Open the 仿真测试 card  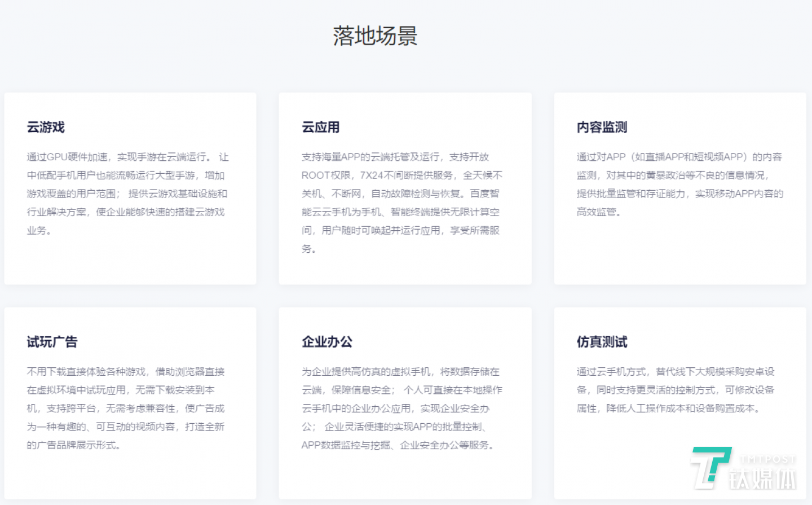pos(679,403)
